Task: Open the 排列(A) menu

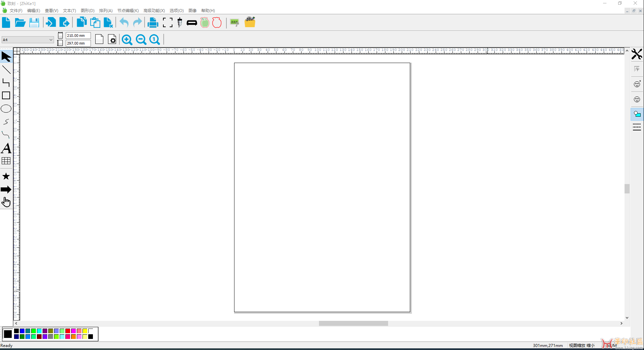Action: [106, 11]
